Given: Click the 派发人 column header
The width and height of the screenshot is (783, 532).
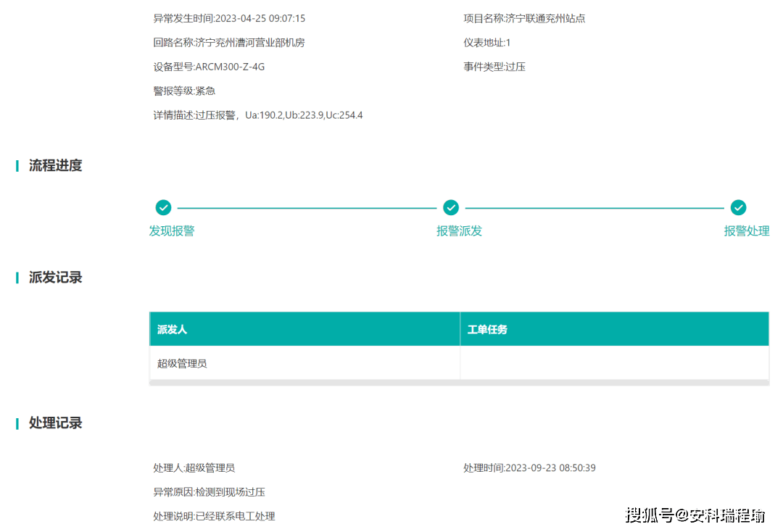Looking at the screenshot, I should tap(304, 329).
